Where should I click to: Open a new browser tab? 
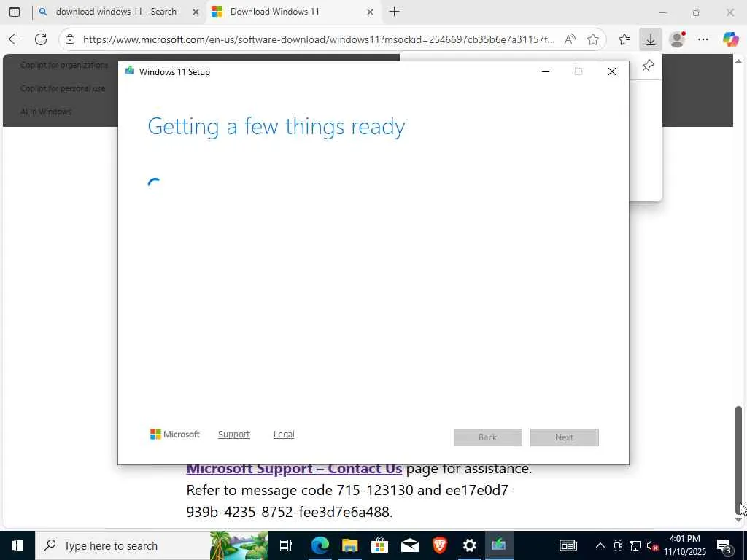[394, 12]
